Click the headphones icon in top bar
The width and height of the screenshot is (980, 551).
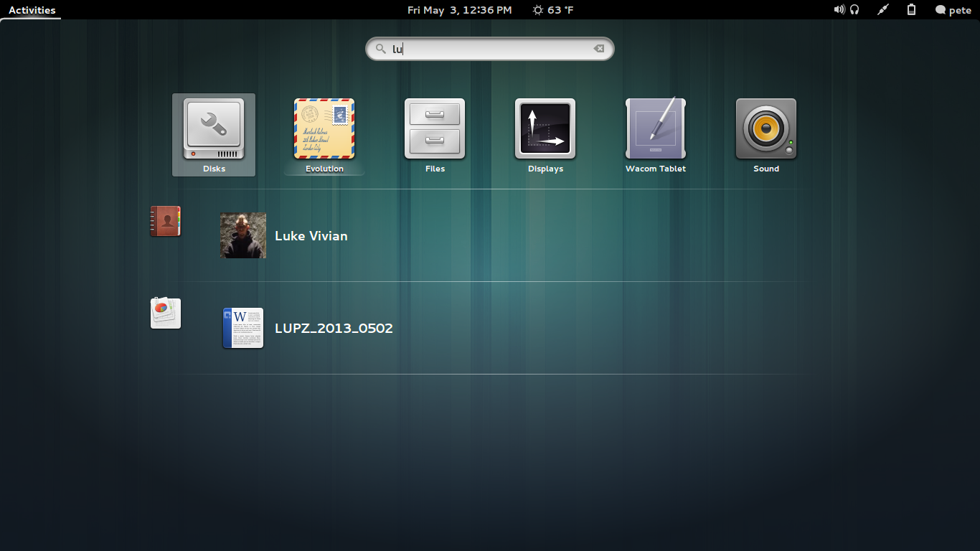point(854,10)
